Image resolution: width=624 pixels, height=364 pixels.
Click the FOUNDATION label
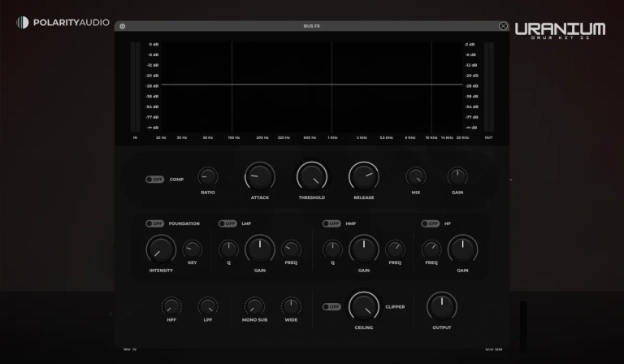point(184,223)
